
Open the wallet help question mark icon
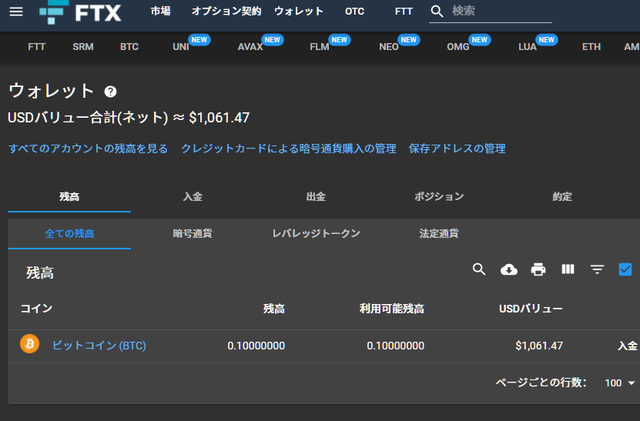click(x=110, y=91)
